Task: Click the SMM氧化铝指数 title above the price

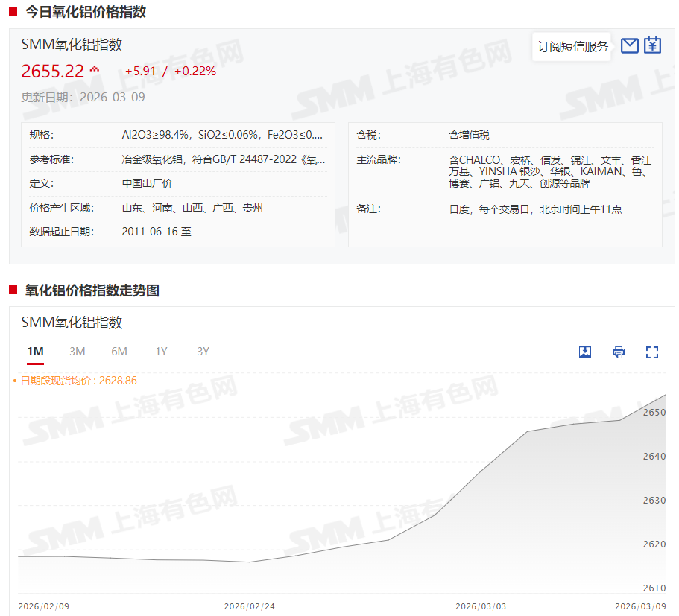Action: (72, 45)
